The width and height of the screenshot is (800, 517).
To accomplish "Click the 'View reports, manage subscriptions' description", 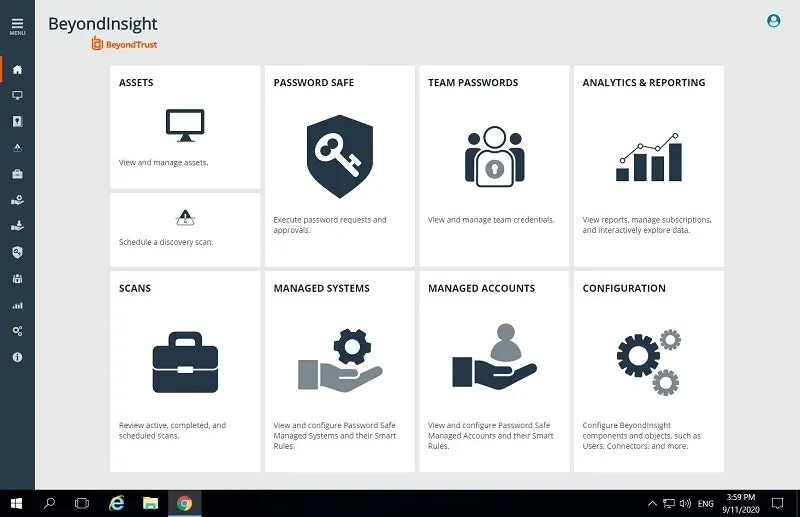I will [x=647, y=225].
